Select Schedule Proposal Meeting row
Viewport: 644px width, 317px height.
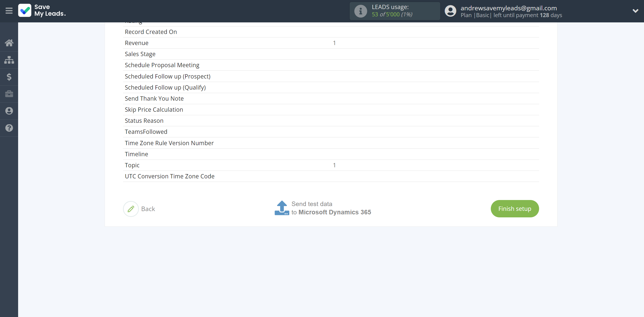pos(331,65)
